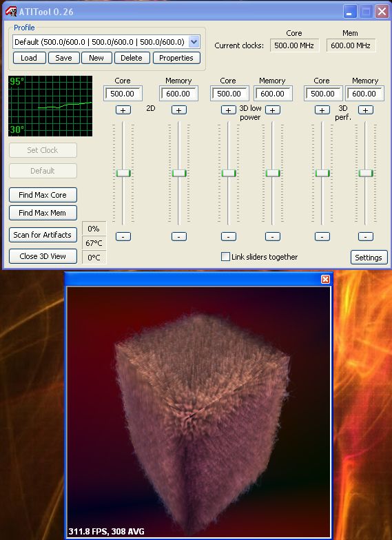392x540 pixels.
Task: Enable Link sliders together checkbox
Action: point(225,256)
